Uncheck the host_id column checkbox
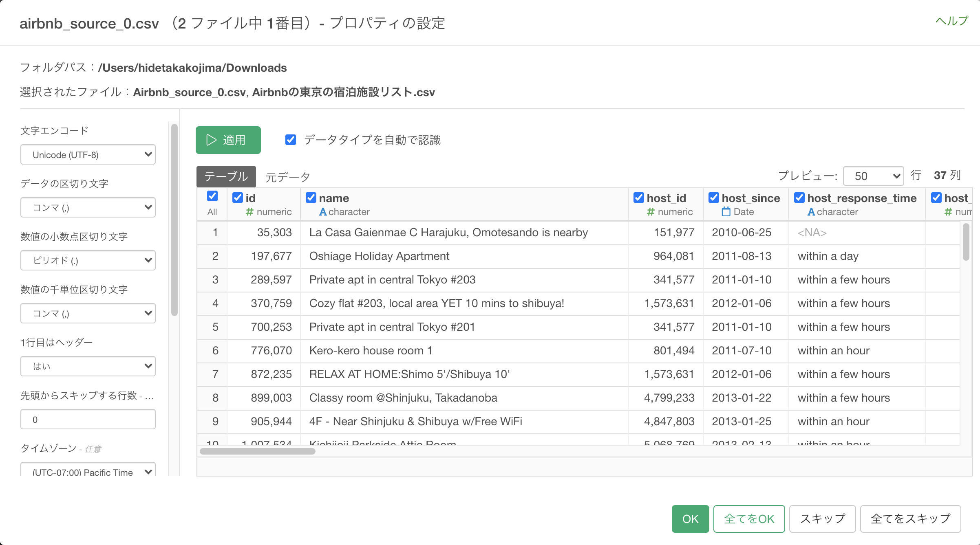The image size is (980, 545). point(639,198)
